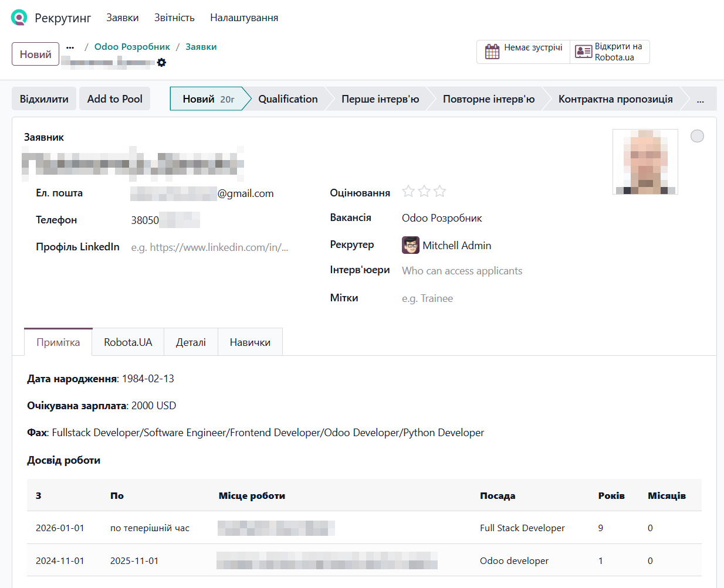Set first star rating
The height and width of the screenshot is (588, 724).
pos(408,191)
